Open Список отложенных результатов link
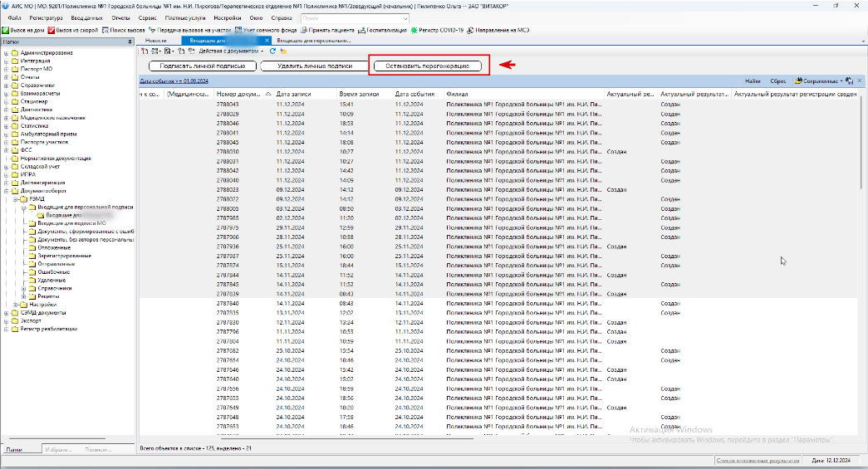 pos(758,460)
